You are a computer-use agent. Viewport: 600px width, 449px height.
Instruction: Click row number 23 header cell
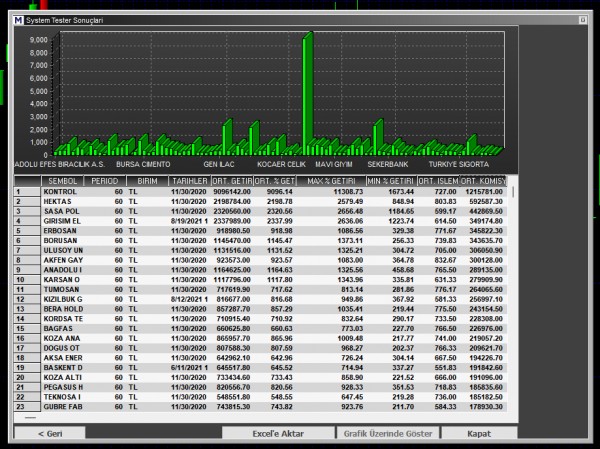[27, 407]
